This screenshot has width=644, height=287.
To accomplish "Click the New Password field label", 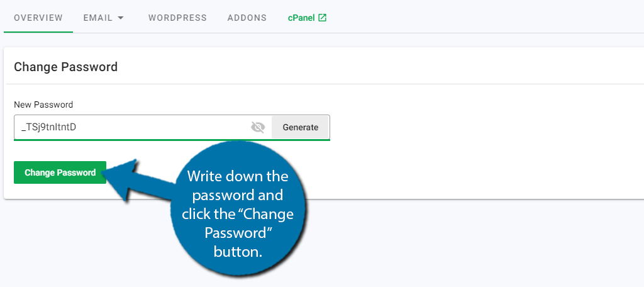I will (x=43, y=105).
